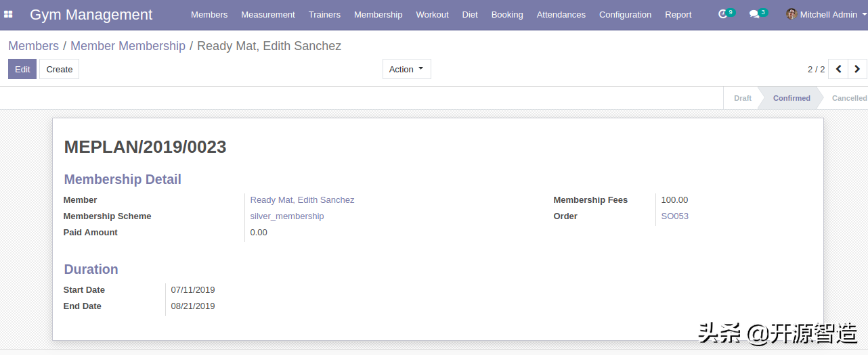Open the apps grid menu icon

tap(8, 14)
